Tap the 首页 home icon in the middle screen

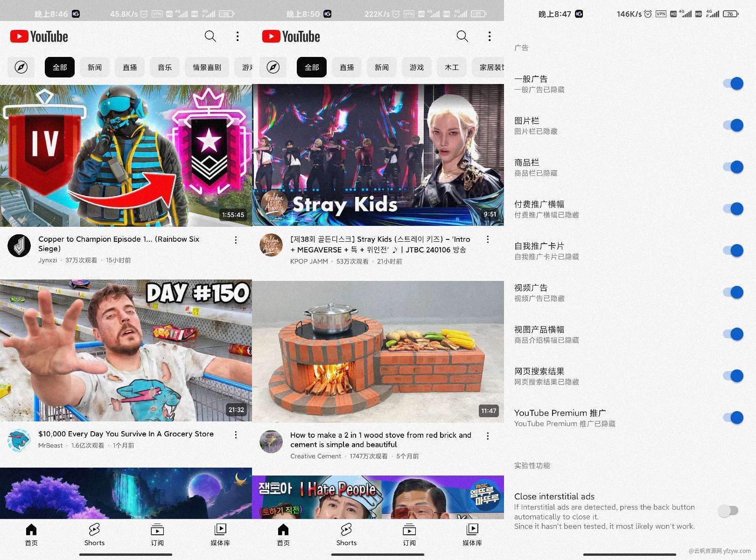283,535
